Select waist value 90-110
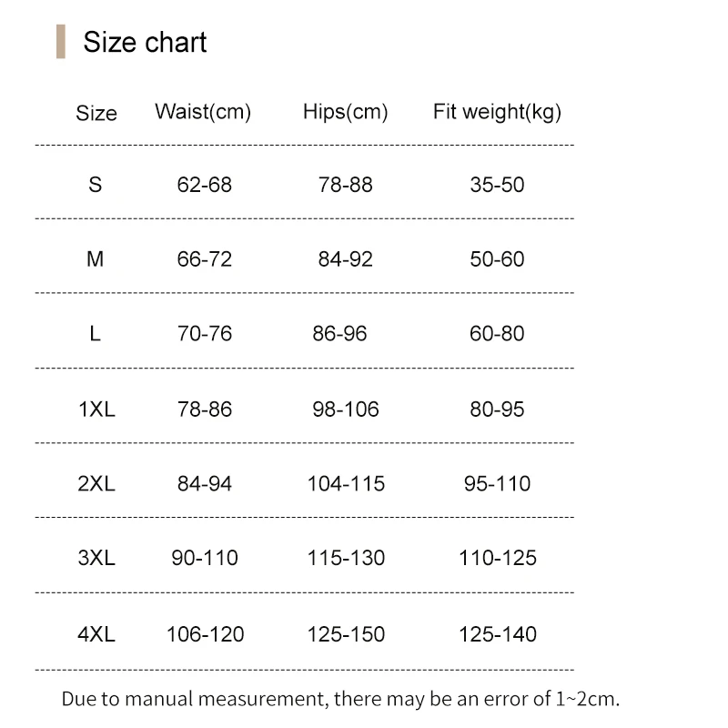 click(x=205, y=558)
